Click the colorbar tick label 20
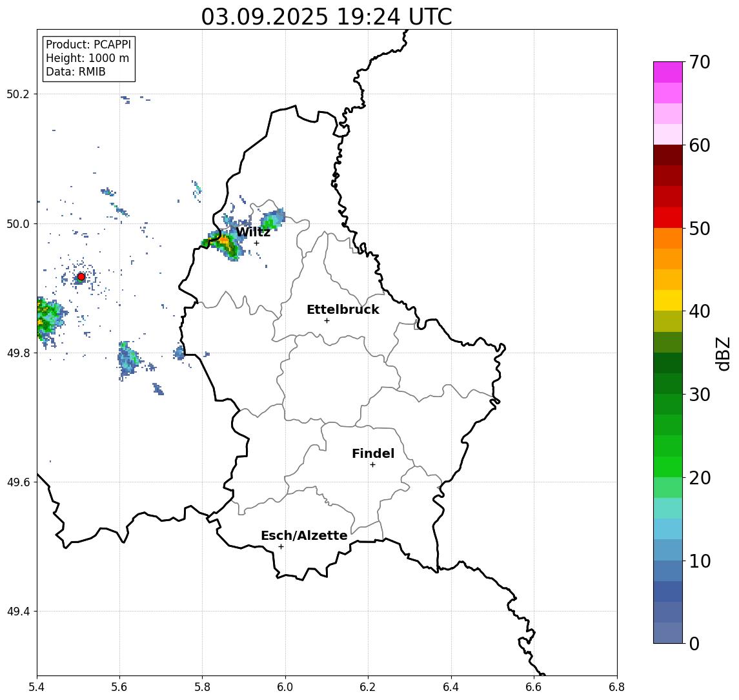This screenshot has width=739, height=700. coord(700,477)
